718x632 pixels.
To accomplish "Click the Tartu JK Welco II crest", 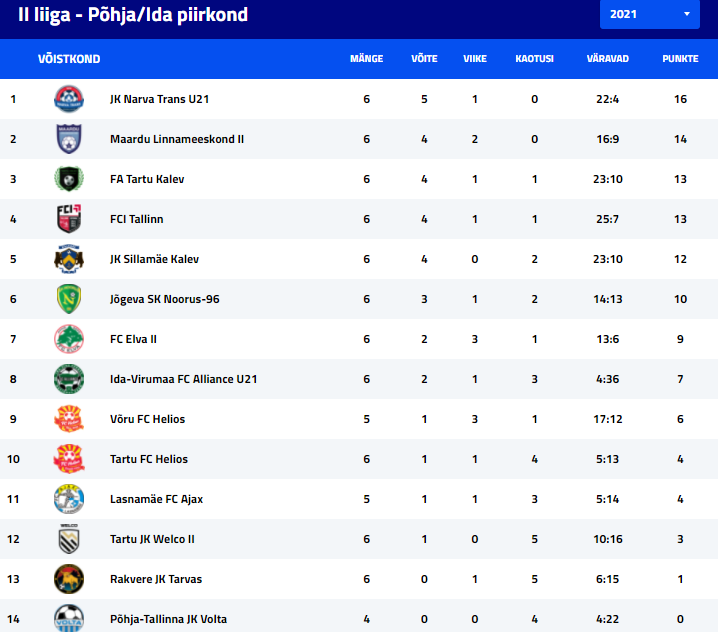I will [x=69, y=539].
